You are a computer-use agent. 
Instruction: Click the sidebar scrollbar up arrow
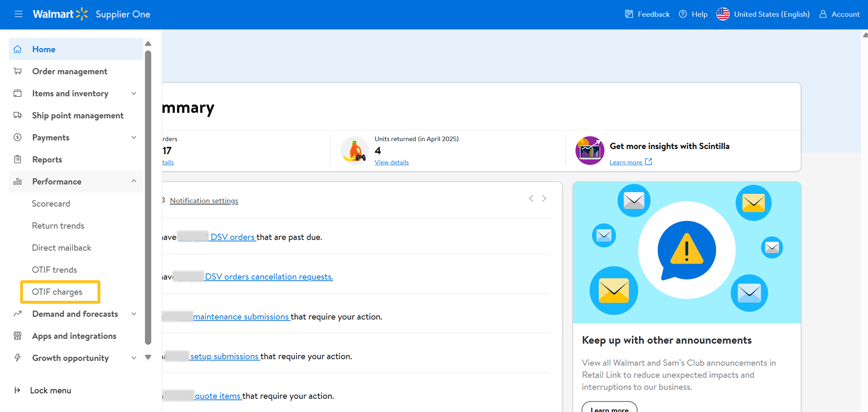pyautogui.click(x=148, y=44)
